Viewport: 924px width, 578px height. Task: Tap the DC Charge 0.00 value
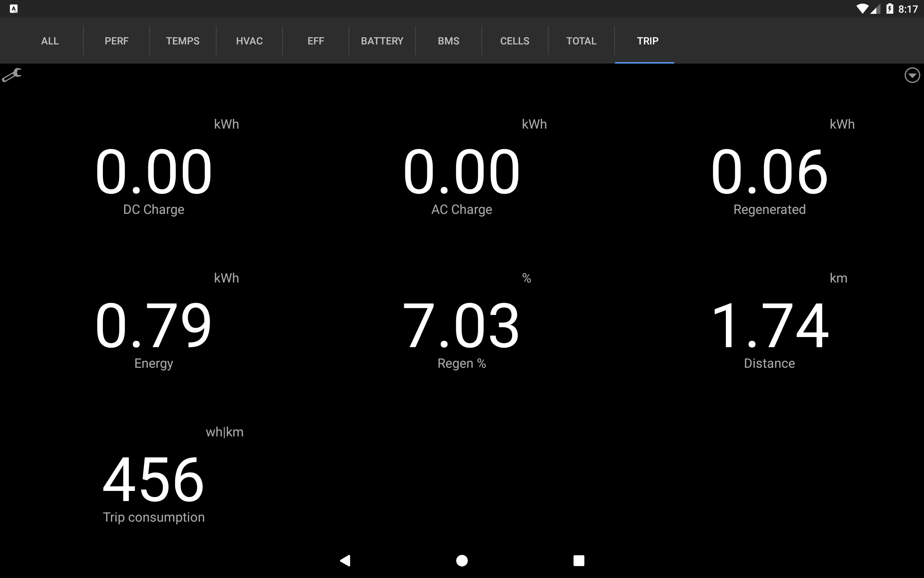coord(153,171)
